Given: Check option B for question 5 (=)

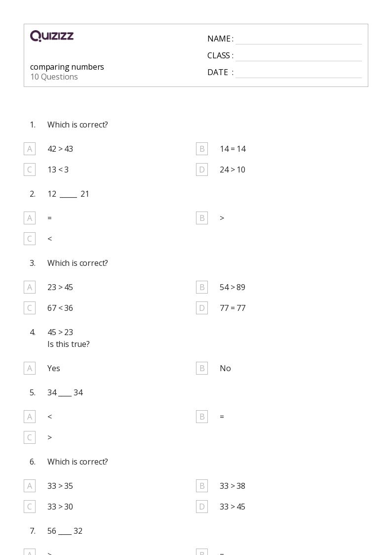Looking at the screenshot, I should coord(202,417).
